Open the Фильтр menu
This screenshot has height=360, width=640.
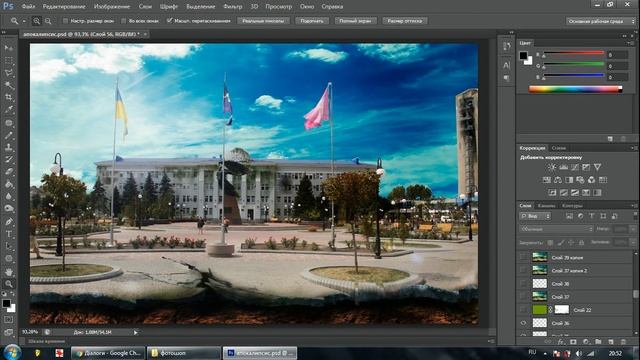tap(233, 7)
